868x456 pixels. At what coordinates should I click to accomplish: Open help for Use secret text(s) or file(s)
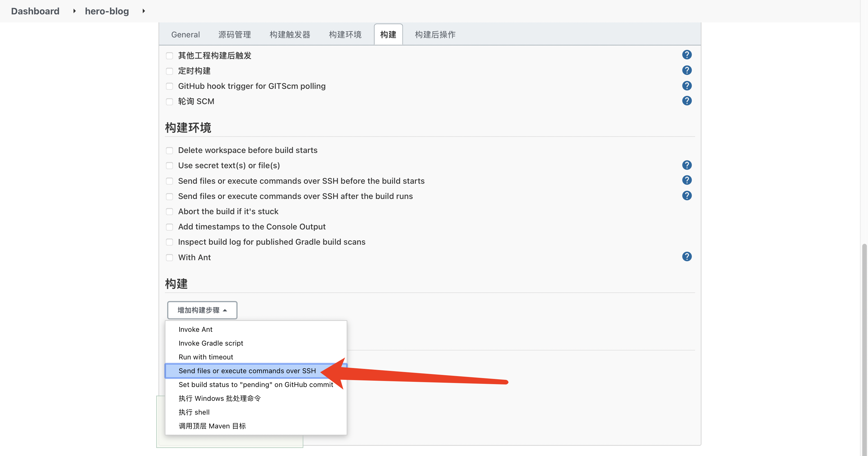(x=687, y=165)
